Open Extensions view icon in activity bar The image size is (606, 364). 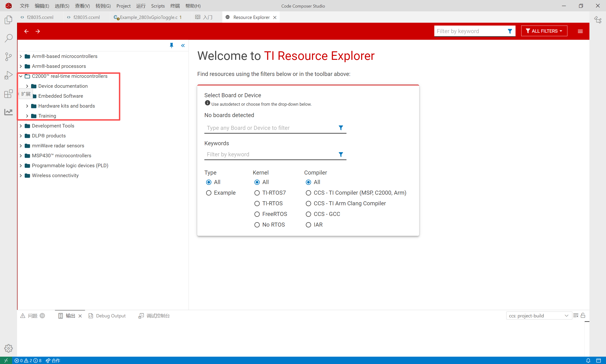click(8, 93)
